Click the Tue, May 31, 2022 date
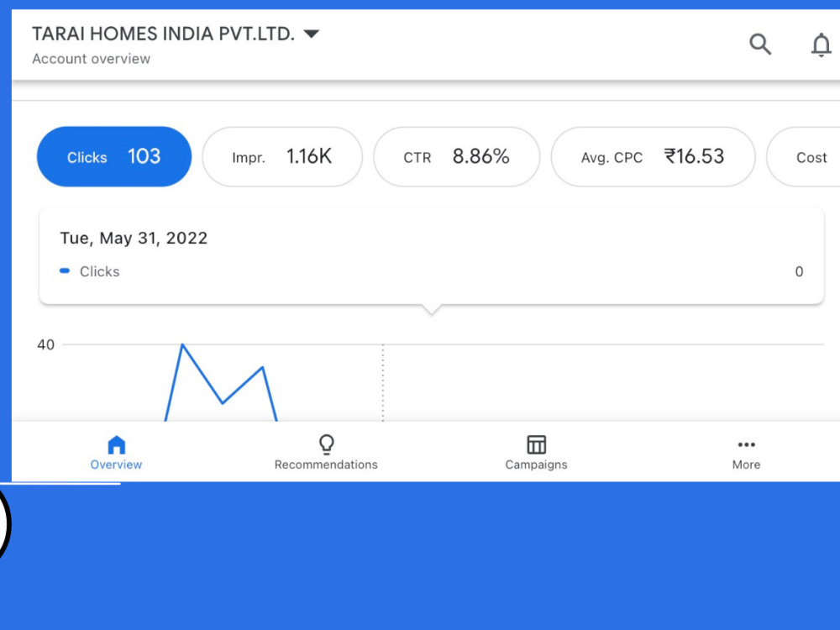 [x=134, y=238]
